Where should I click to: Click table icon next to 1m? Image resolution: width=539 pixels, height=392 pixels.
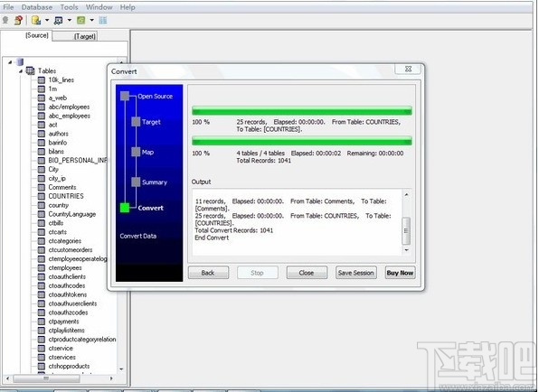42,89
